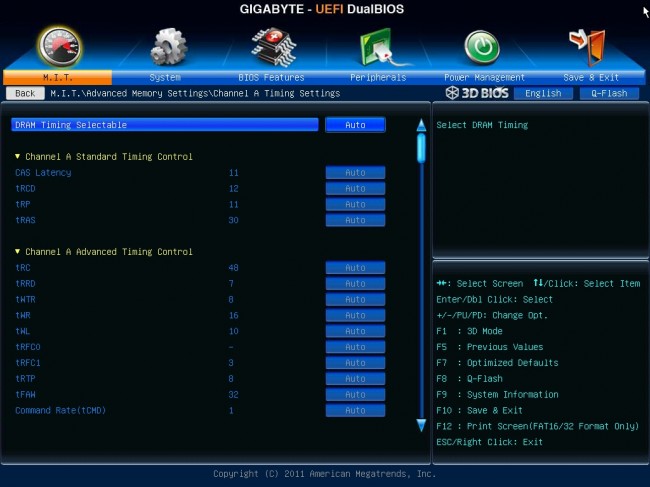Select the tRAS label
The width and height of the screenshot is (650, 487).
click(x=25, y=220)
